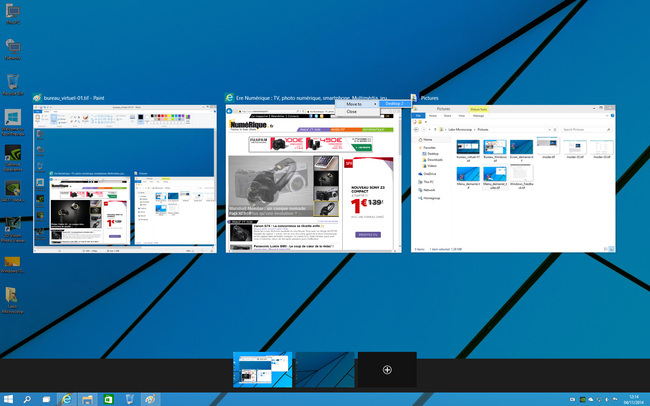Click the OneDrive cloud tray icon

(591, 400)
